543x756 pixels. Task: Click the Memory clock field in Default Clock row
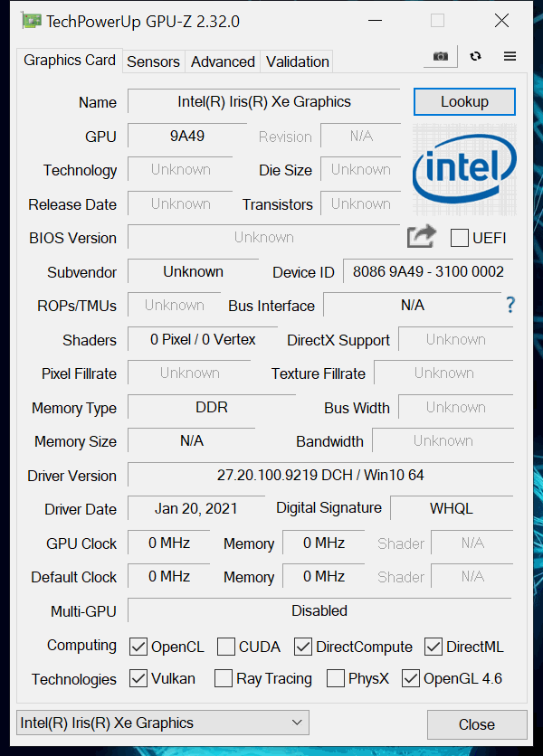pyautogui.click(x=324, y=576)
